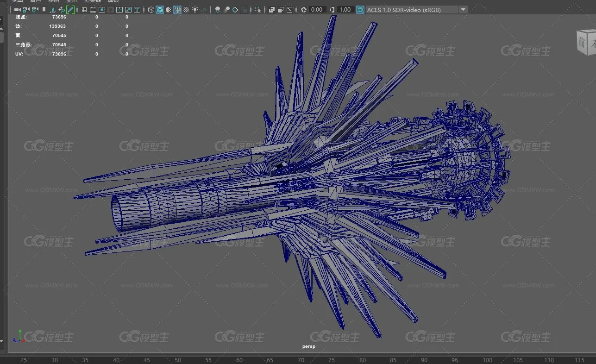Click the camera Bookmarks icon
Image resolution: width=596 pixels, height=364 pixels.
click(x=44, y=9)
